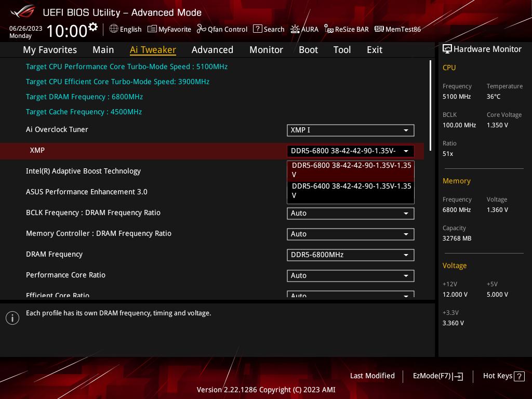Launch MemTest86 from toolbar
Screen dimensions: 532x399
pyautogui.click(x=397, y=29)
